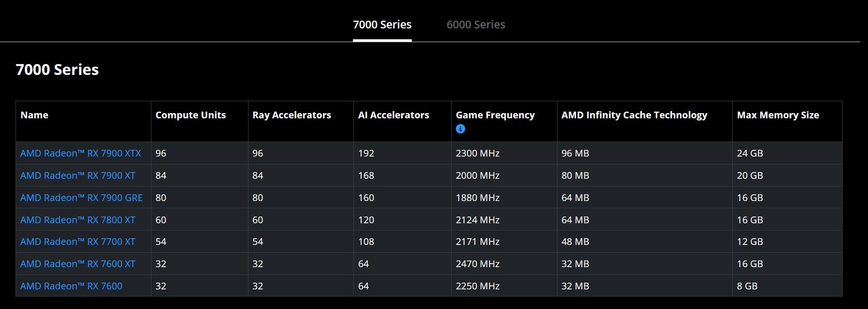Click the AI Accelerators column header
The image size is (868, 309).
(x=393, y=115)
